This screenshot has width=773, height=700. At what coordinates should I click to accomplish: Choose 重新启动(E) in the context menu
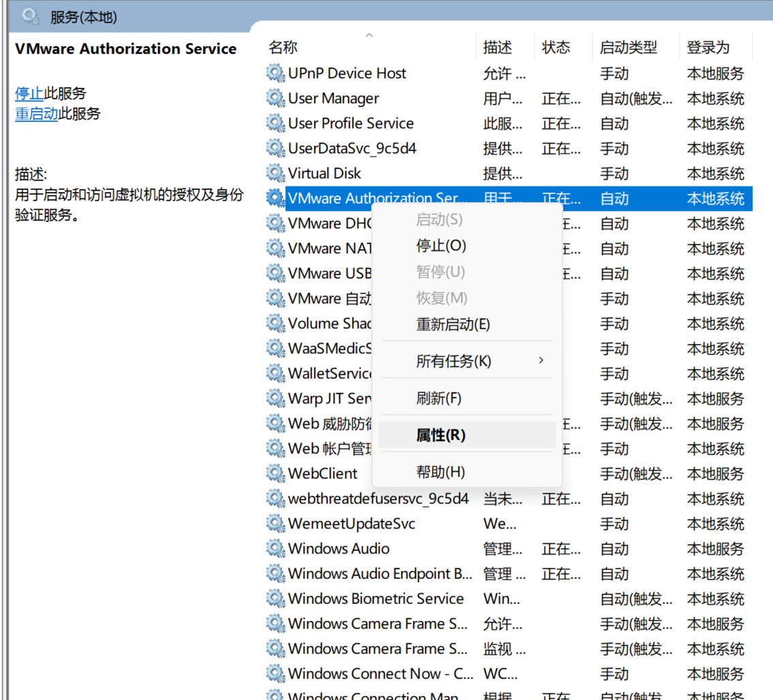[467, 324]
